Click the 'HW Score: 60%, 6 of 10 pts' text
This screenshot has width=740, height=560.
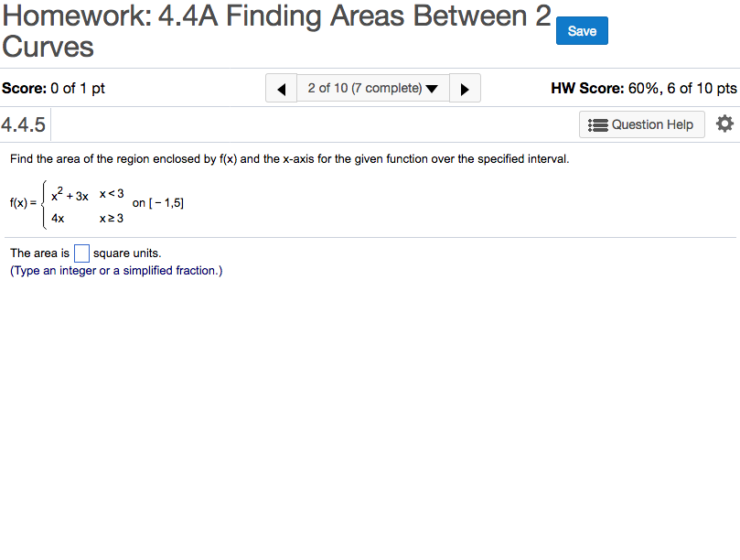(x=643, y=89)
